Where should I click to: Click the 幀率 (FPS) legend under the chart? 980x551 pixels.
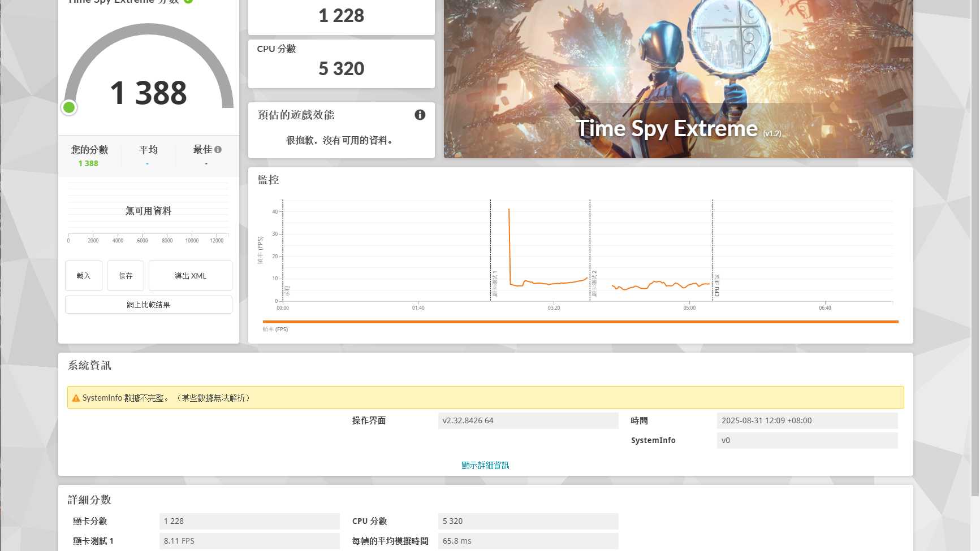coord(275,329)
